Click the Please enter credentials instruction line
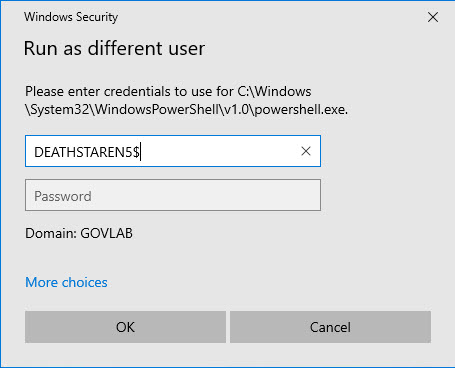 coord(168,91)
